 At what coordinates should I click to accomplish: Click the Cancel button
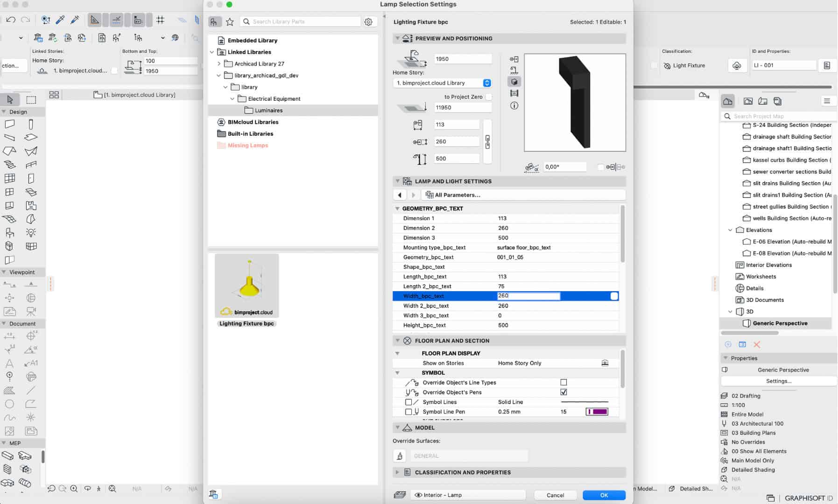555,495
